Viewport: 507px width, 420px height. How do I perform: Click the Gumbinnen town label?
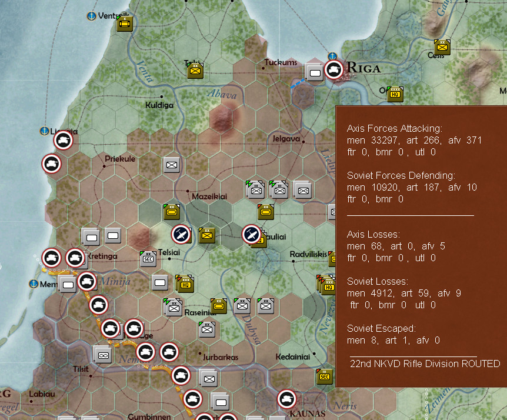click(x=149, y=416)
